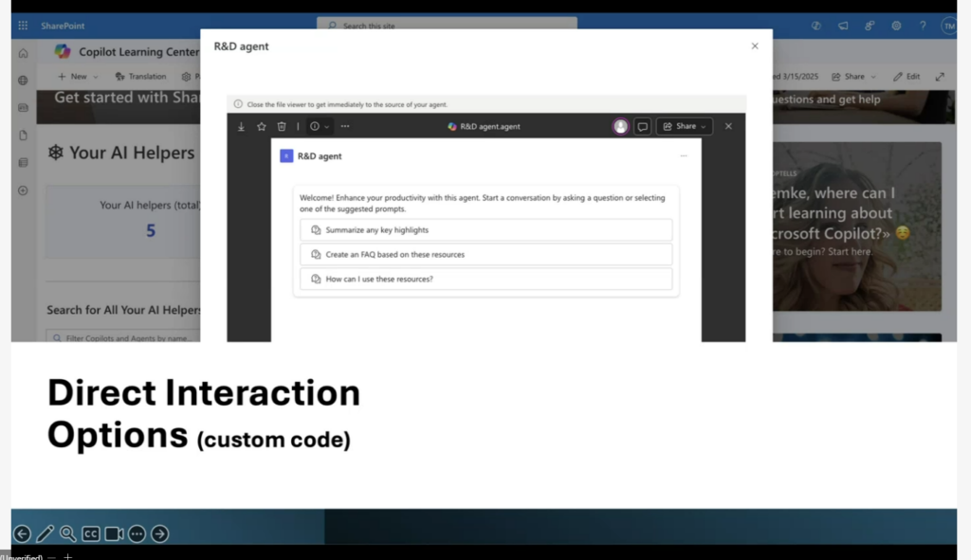Open more actions ellipsis in file viewer toolbar

coord(345,126)
